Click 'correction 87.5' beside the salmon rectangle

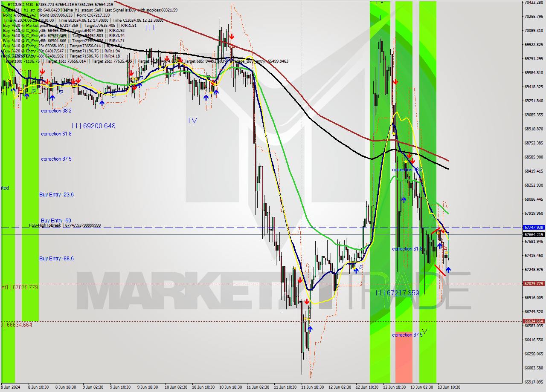407,335
